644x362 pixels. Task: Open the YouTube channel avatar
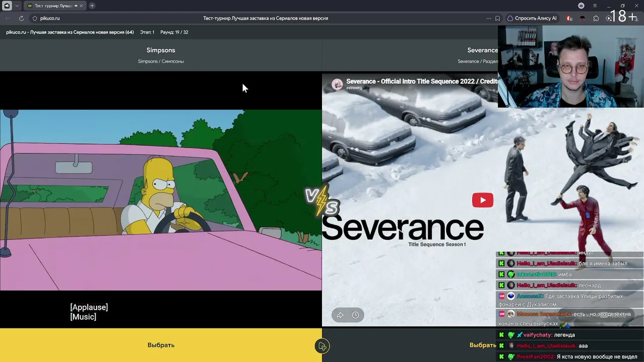point(337,84)
